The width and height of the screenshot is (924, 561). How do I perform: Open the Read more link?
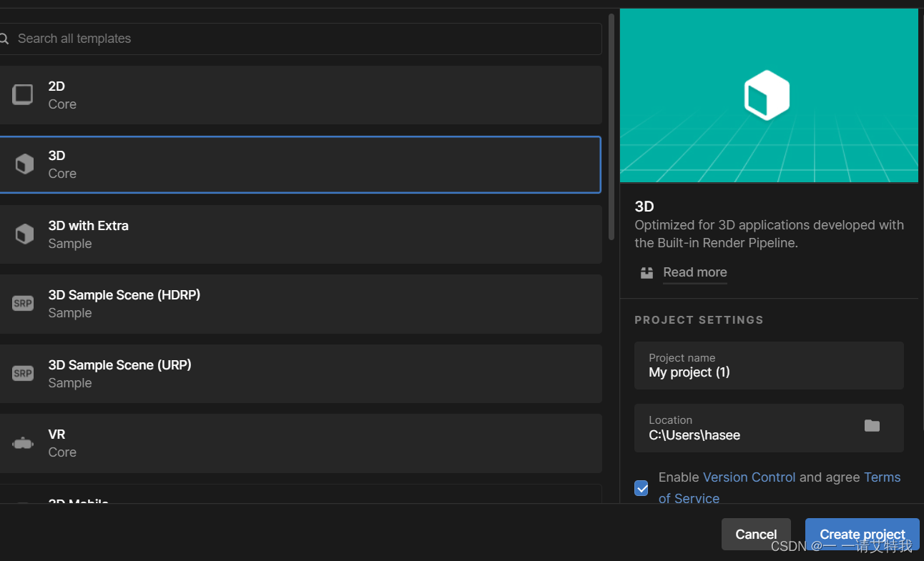coord(694,272)
